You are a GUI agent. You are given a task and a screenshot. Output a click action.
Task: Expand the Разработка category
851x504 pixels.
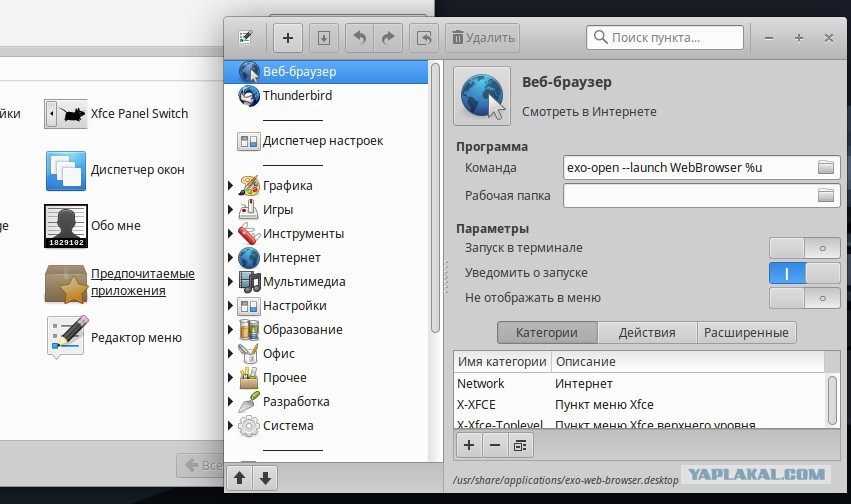230,401
